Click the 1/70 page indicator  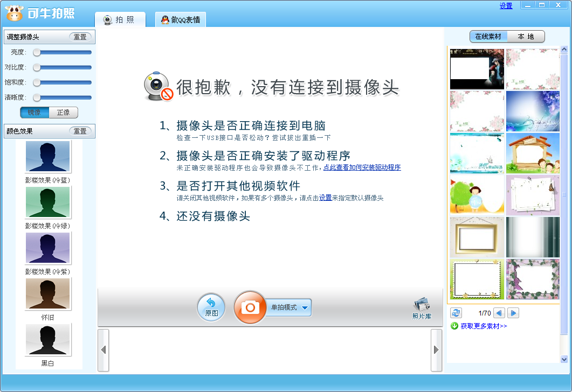pos(485,313)
